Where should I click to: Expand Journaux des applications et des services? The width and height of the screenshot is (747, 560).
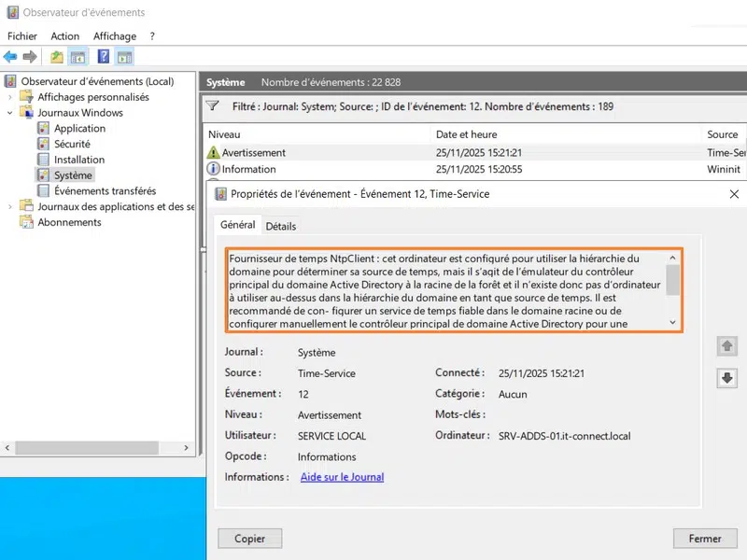point(10,206)
